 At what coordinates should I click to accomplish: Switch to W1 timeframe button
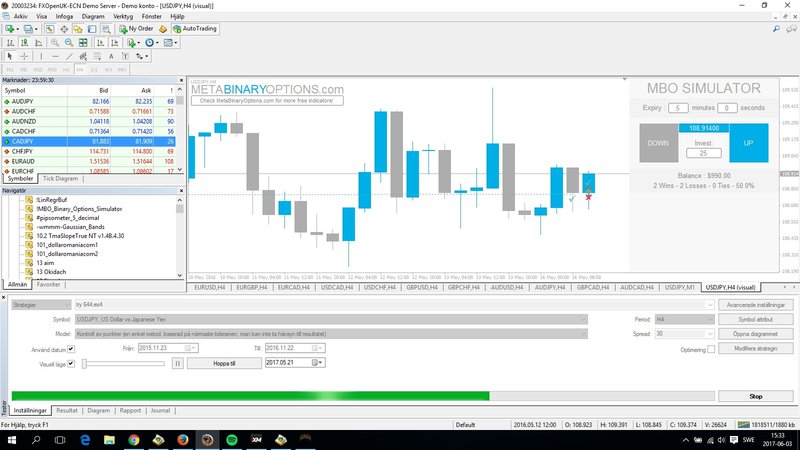[x=108, y=69]
